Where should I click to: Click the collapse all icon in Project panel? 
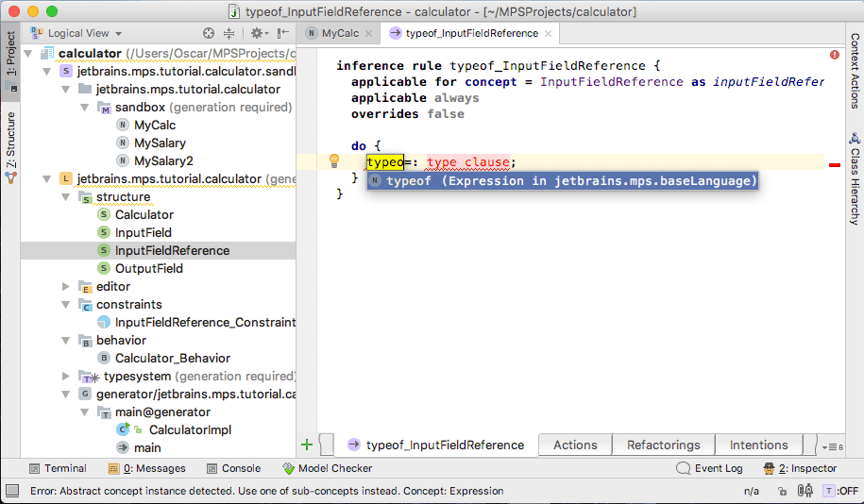[x=230, y=33]
